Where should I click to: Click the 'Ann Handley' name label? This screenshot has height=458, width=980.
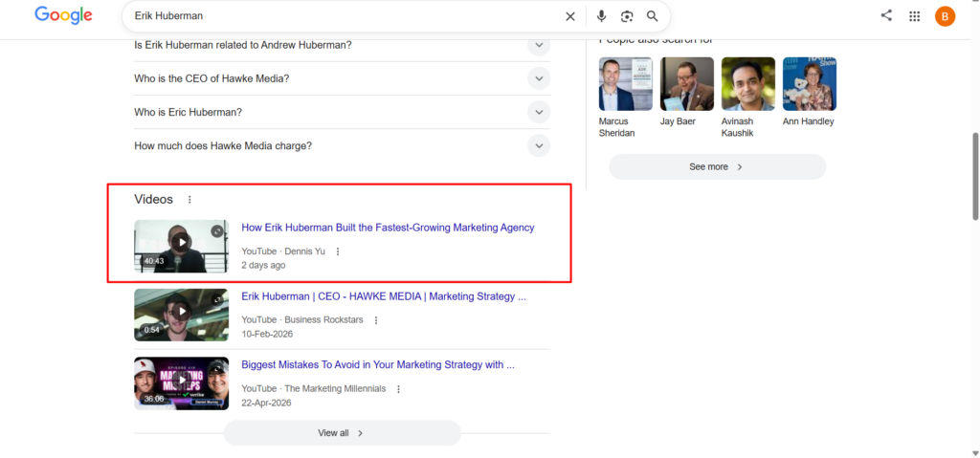point(809,121)
